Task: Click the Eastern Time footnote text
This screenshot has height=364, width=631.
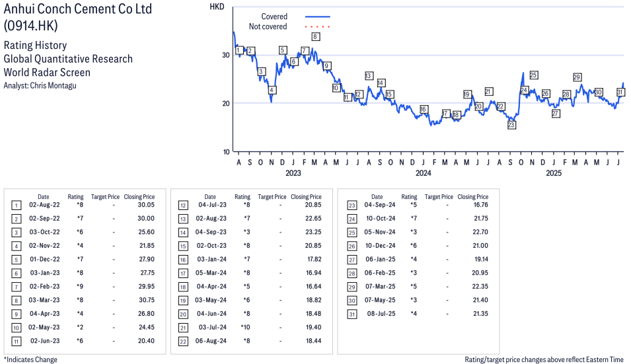Action: point(544,359)
